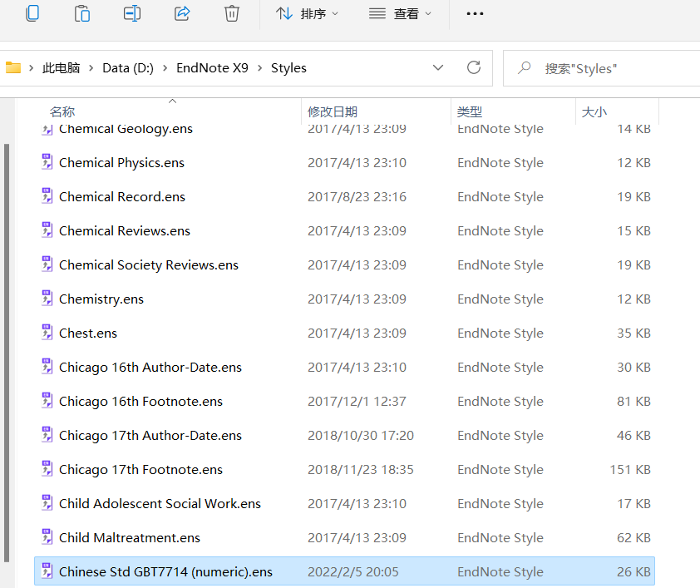700x588 pixels.
Task: Sort by 修改日期 column header
Action: click(x=333, y=111)
